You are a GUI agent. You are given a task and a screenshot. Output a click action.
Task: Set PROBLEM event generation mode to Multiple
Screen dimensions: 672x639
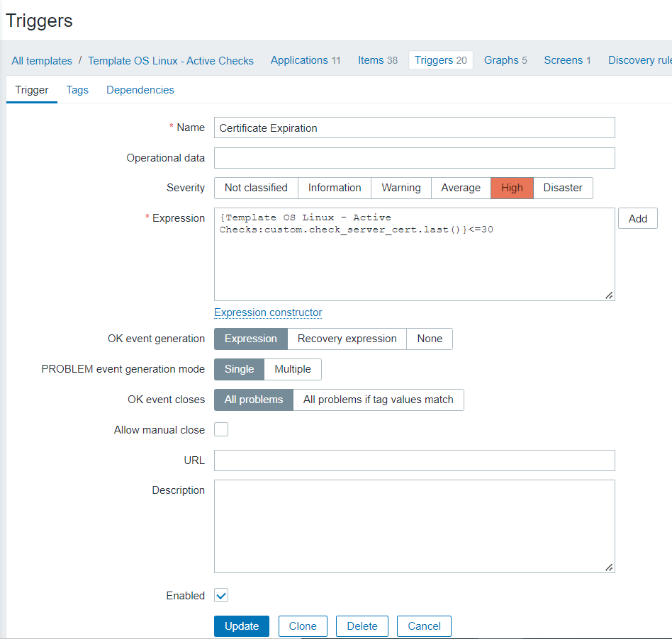pyautogui.click(x=292, y=369)
